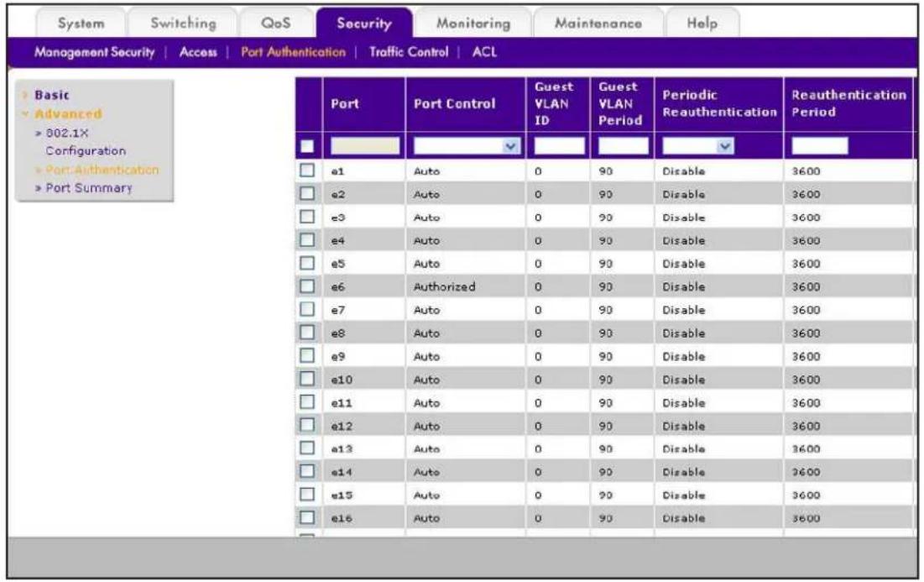
Task: Check the box for port e5
Action: pyautogui.click(x=307, y=263)
